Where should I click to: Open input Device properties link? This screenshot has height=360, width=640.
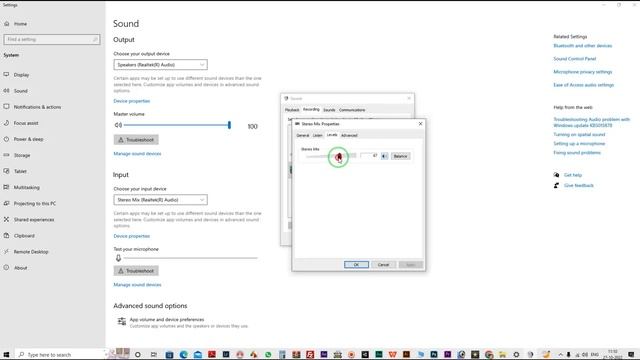tap(131, 236)
